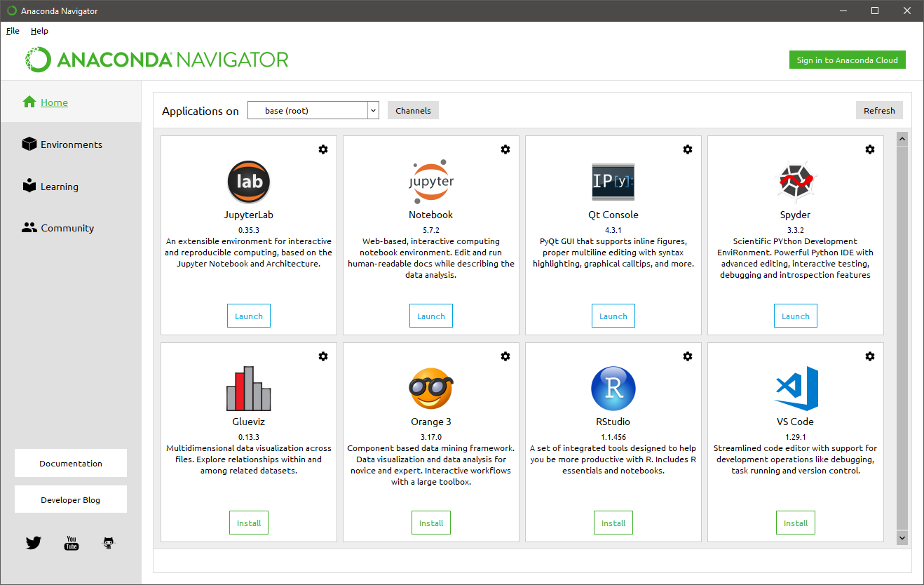This screenshot has height=585, width=924.
Task: Open the JupyterLab gear options
Action: 323,149
